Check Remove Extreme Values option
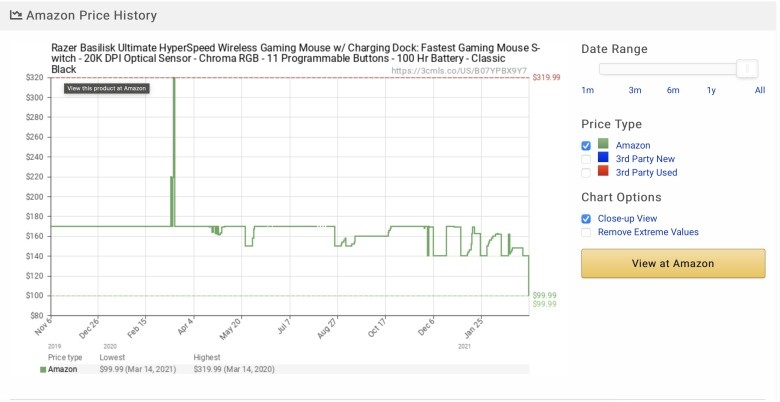 click(x=586, y=232)
